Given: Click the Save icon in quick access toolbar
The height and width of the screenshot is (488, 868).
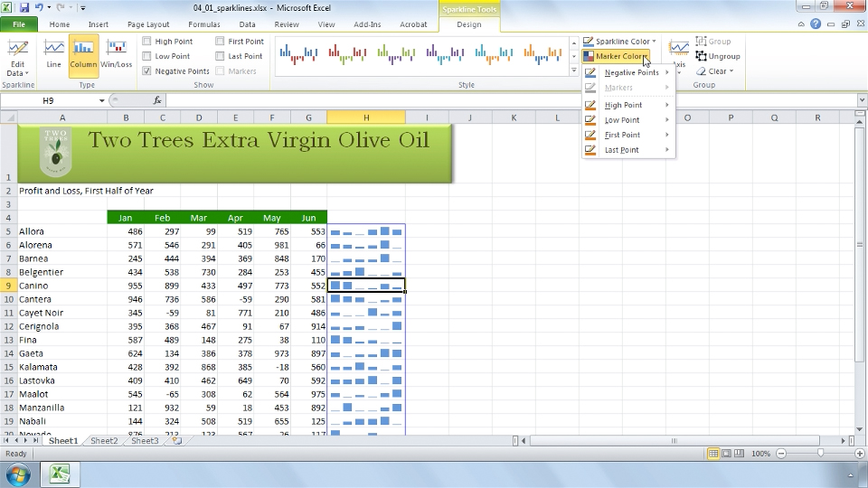Looking at the screenshot, I should pyautogui.click(x=24, y=8).
